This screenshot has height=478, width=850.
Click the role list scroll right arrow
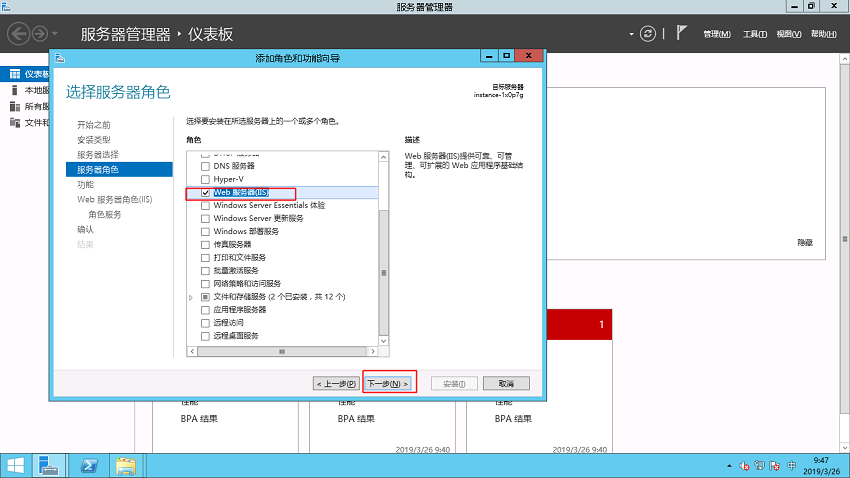(x=372, y=351)
